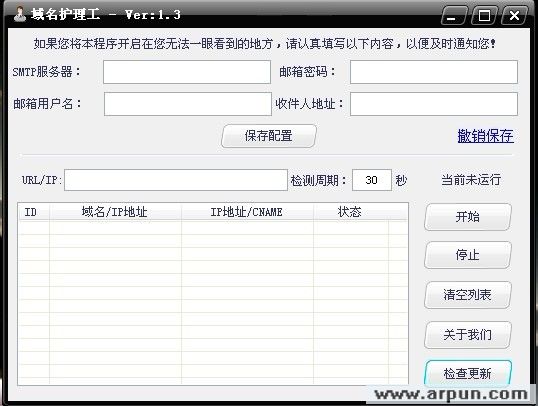Image resolution: width=538 pixels, height=406 pixels.
Task: Open the 撤销保存 link
Action: pyautogui.click(x=486, y=136)
